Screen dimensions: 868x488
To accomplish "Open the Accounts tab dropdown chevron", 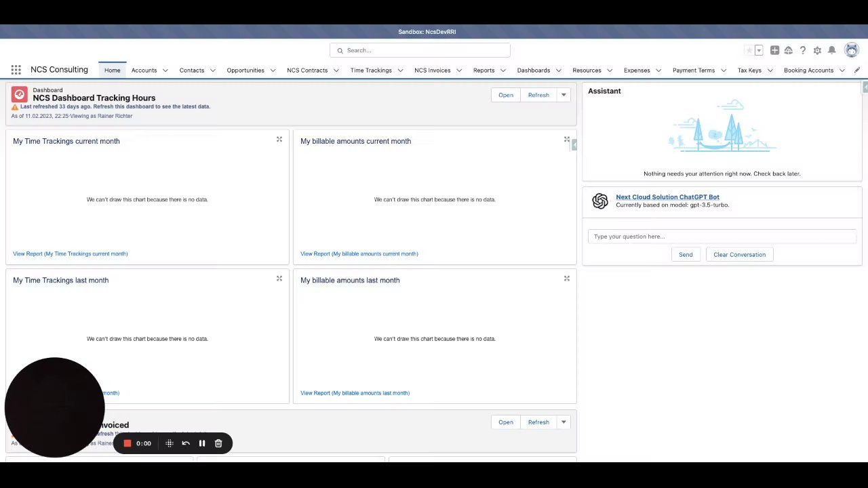I will [165, 70].
